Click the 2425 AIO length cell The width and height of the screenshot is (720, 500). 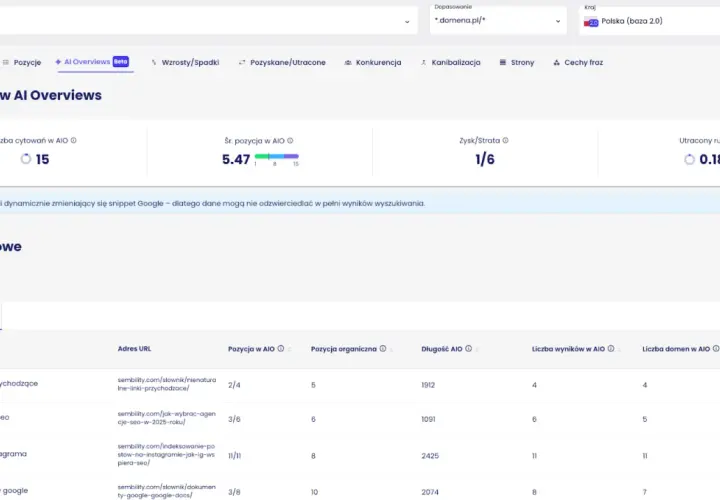point(430,456)
